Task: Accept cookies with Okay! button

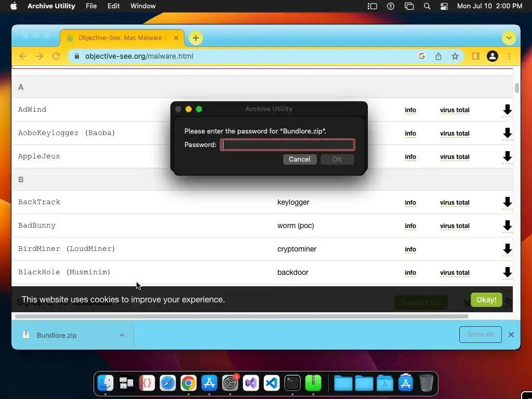Action: [x=486, y=300]
